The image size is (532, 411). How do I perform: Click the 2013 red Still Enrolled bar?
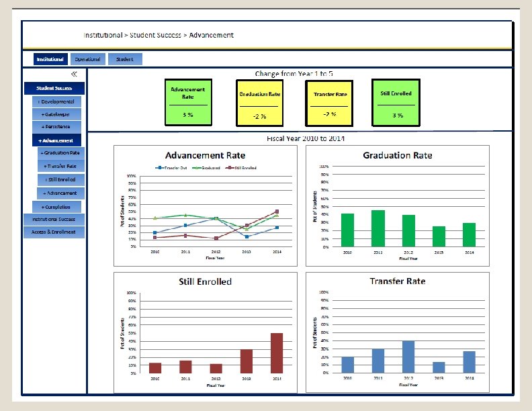[x=247, y=361]
